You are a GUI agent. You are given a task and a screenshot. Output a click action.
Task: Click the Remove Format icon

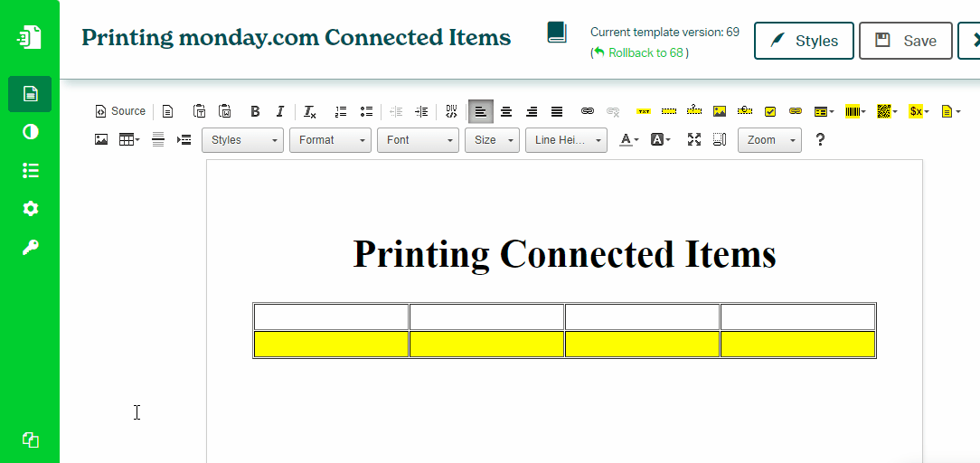point(309,111)
